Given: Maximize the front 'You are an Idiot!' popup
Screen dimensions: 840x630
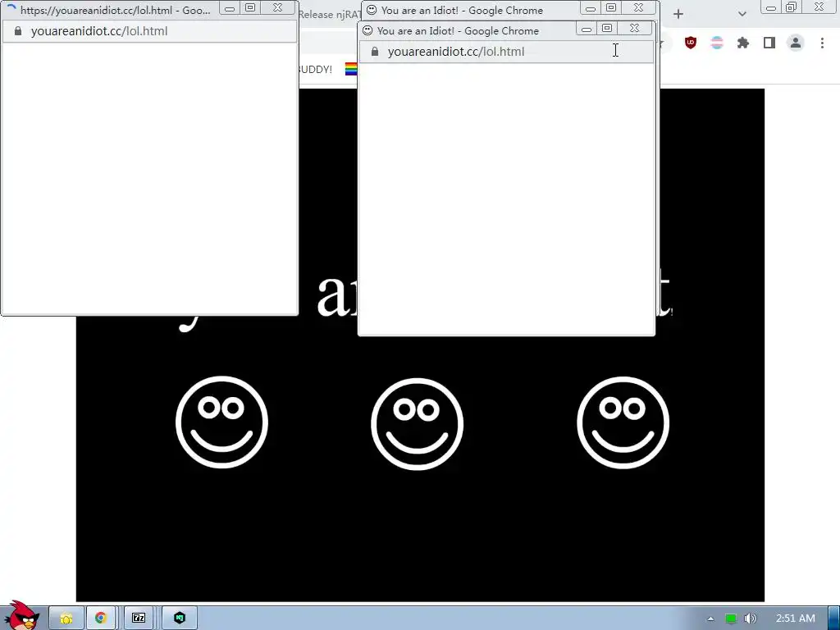Looking at the screenshot, I should tap(607, 28).
